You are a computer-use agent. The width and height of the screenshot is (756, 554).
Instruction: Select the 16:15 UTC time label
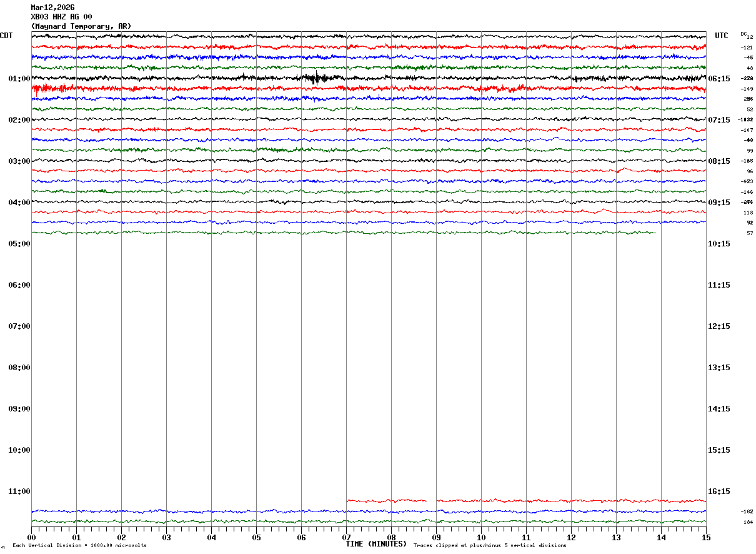[719, 491]
